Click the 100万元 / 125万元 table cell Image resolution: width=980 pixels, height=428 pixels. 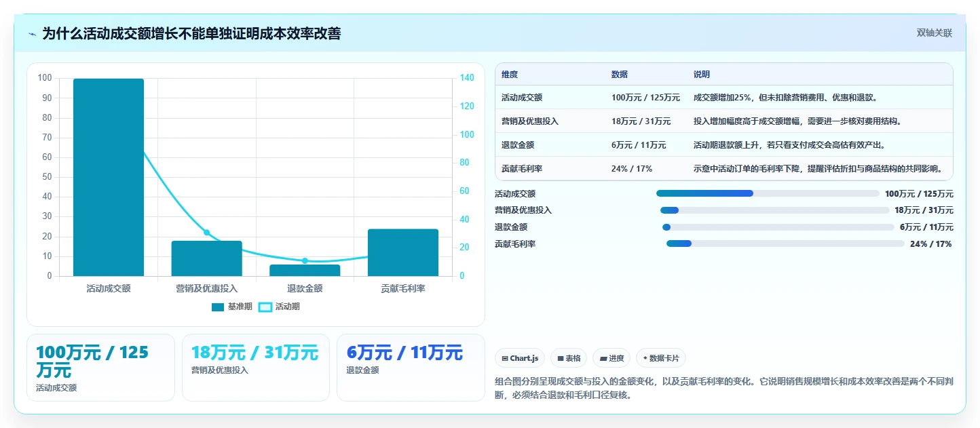tap(645, 98)
